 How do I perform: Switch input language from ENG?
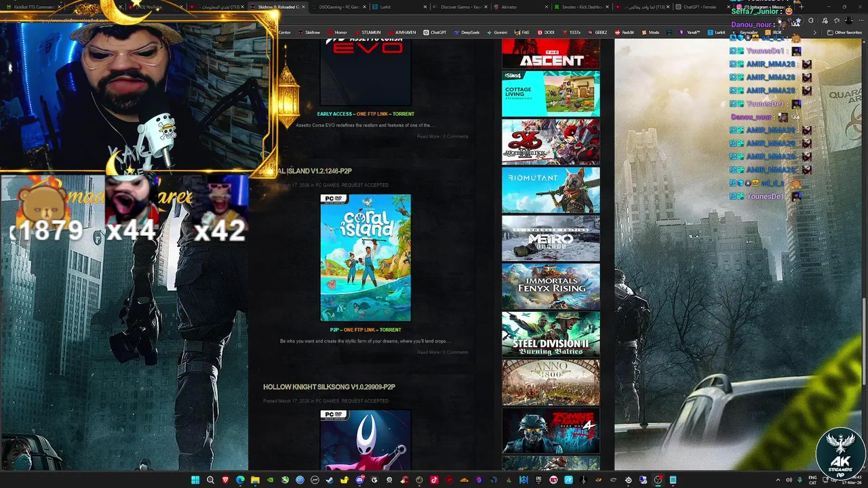pyautogui.click(x=812, y=480)
